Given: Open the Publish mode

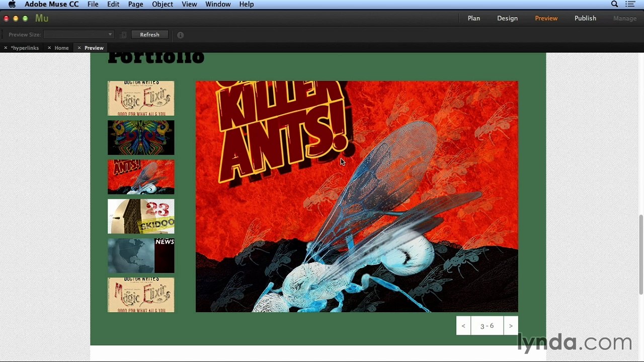Looking at the screenshot, I should pyautogui.click(x=585, y=18).
